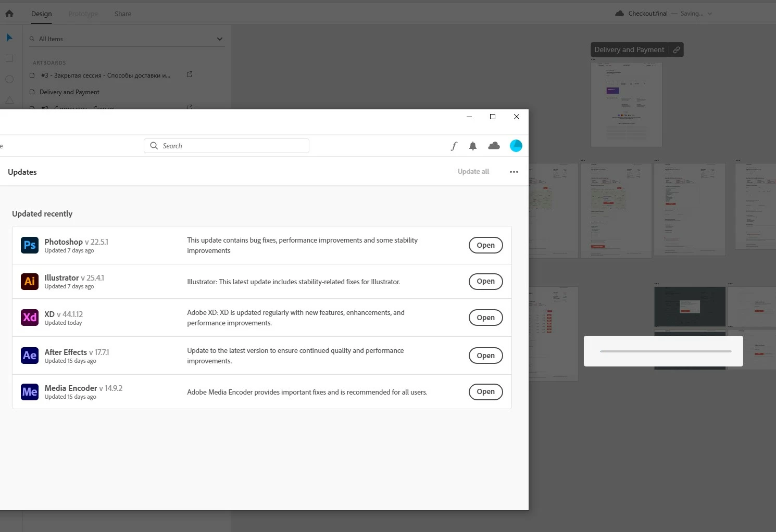Select the Delivery and Payment artboard row
Screen dimensions: 776x532
127,92
